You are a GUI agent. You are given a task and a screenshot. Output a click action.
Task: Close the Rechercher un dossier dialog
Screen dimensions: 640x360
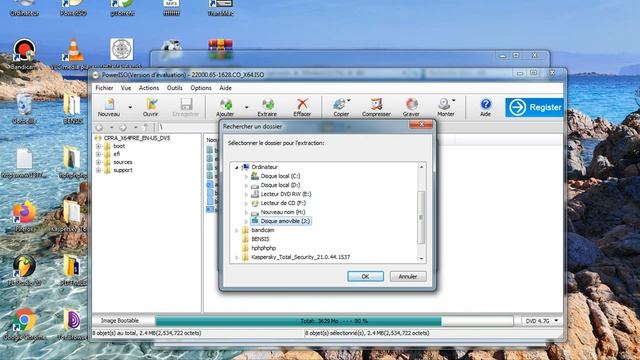421,124
